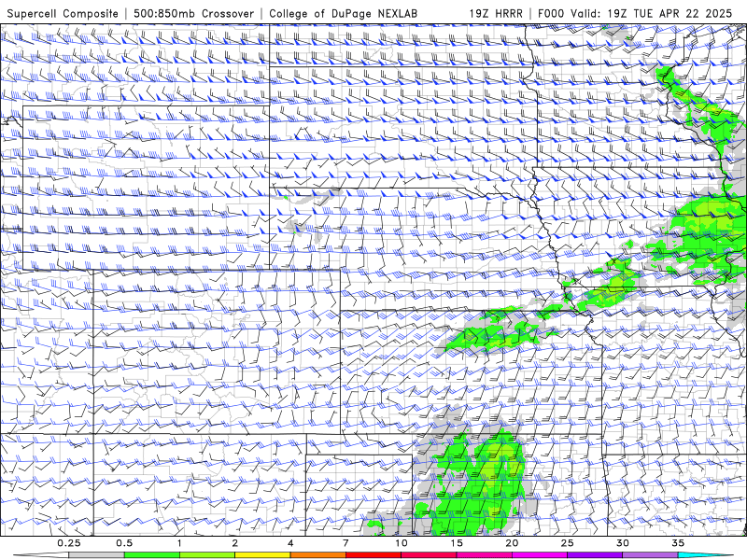Click the "30" legend value
The height and width of the screenshot is (560, 747).
623,543
